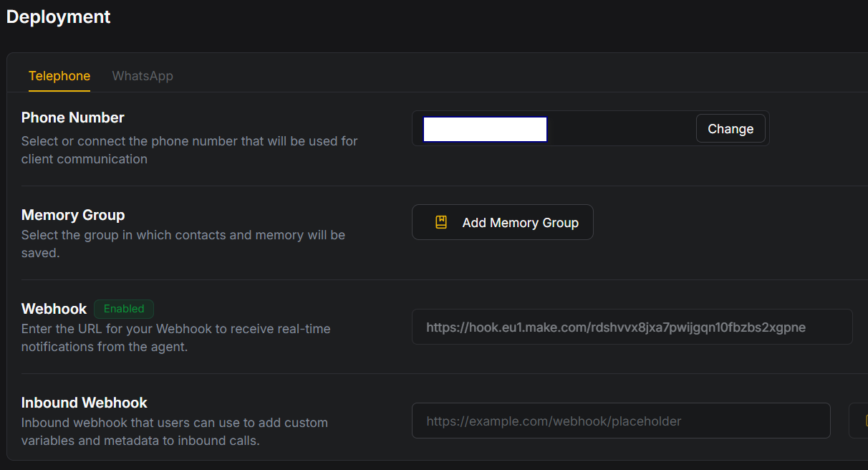Focus the Webhook URL input field
The width and height of the screenshot is (868, 470).
point(632,327)
